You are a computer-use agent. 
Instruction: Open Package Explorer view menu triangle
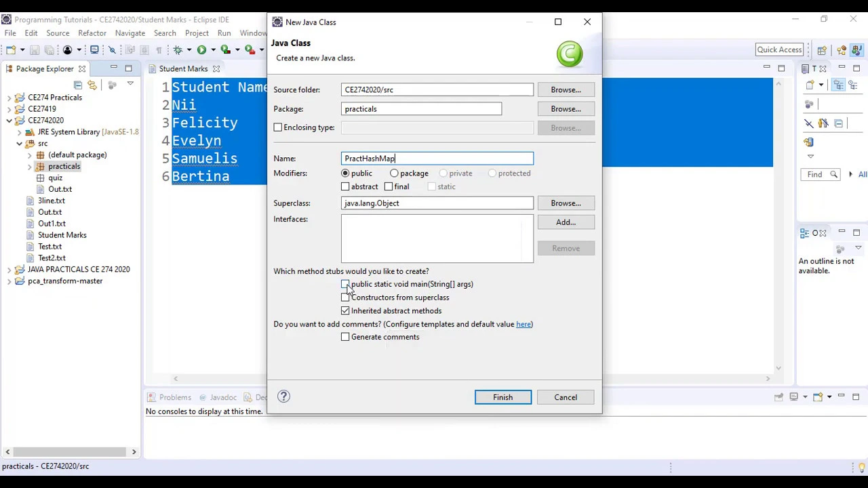point(130,84)
